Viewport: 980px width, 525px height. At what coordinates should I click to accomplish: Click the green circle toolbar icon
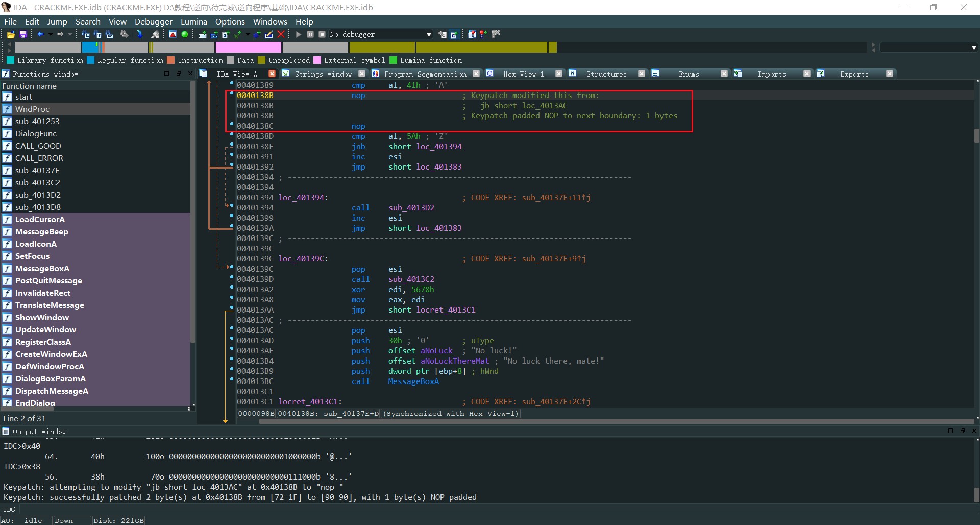click(x=185, y=34)
